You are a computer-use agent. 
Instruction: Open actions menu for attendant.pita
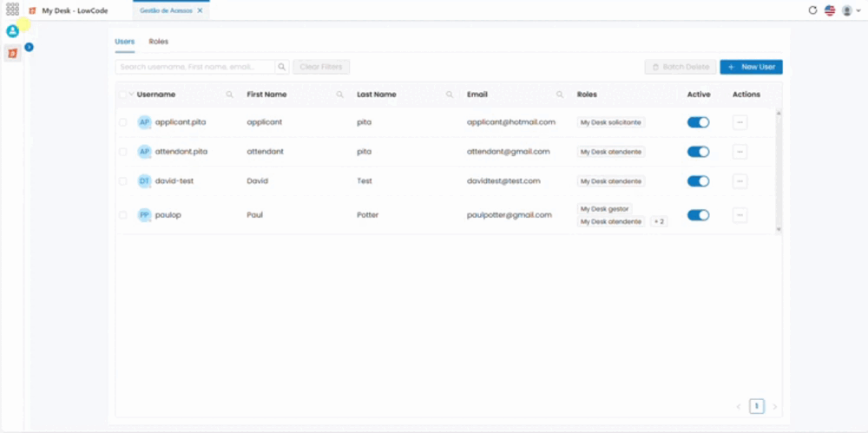pos(740,152)
